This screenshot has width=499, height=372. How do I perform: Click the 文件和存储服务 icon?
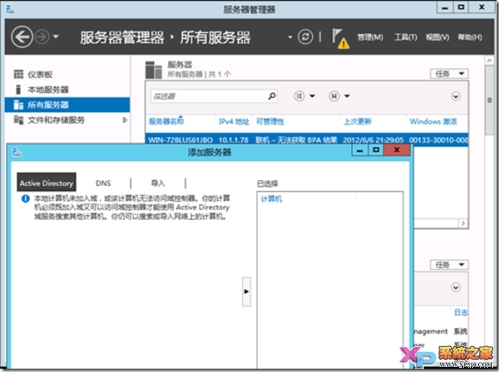tap(18, 120)
